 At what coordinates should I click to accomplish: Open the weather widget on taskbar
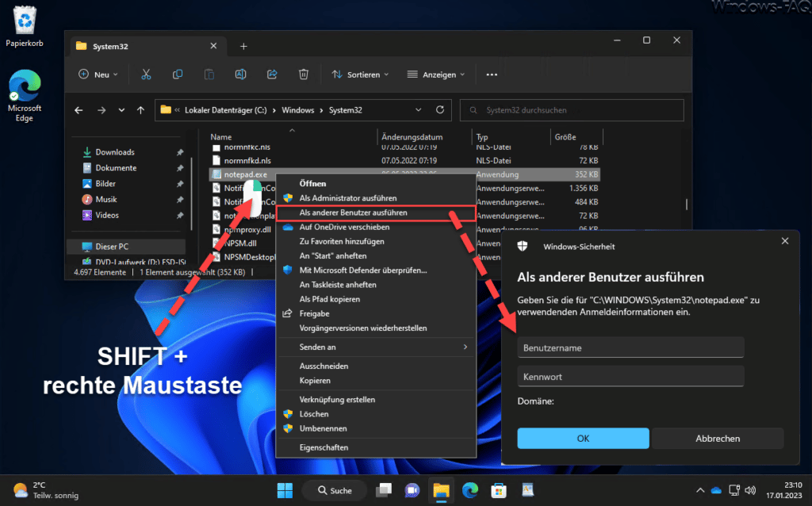(x=47, y=490)
